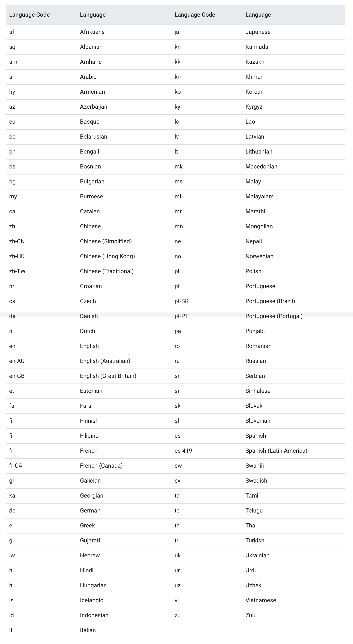Click the 'Chinese (Traditional)' cell
The width and height of the screenshot is (353, 644).
pyautogui.click(x=107, y=271)
